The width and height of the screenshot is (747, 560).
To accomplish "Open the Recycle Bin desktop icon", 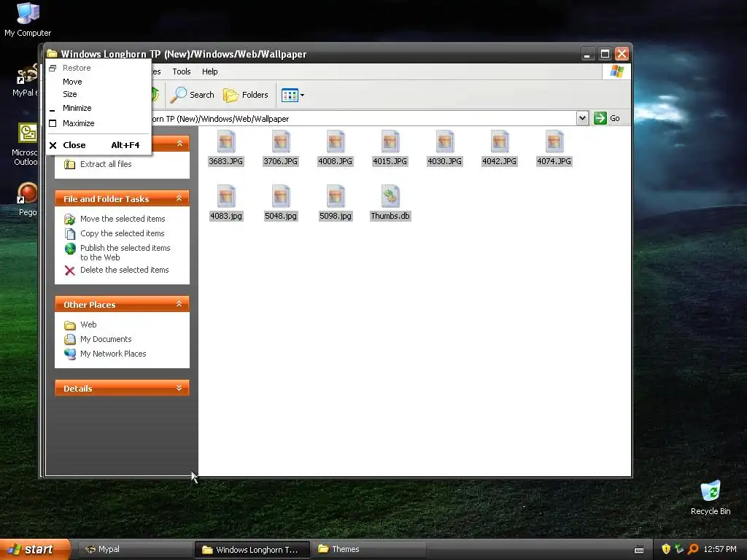I will coord(711,498).
